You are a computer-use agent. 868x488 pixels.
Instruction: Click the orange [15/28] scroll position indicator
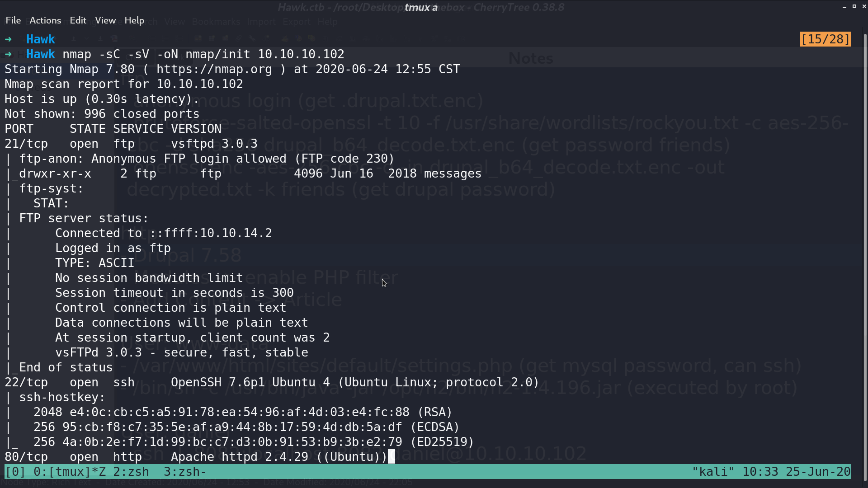pyautogui.click(x=825, y=39)
